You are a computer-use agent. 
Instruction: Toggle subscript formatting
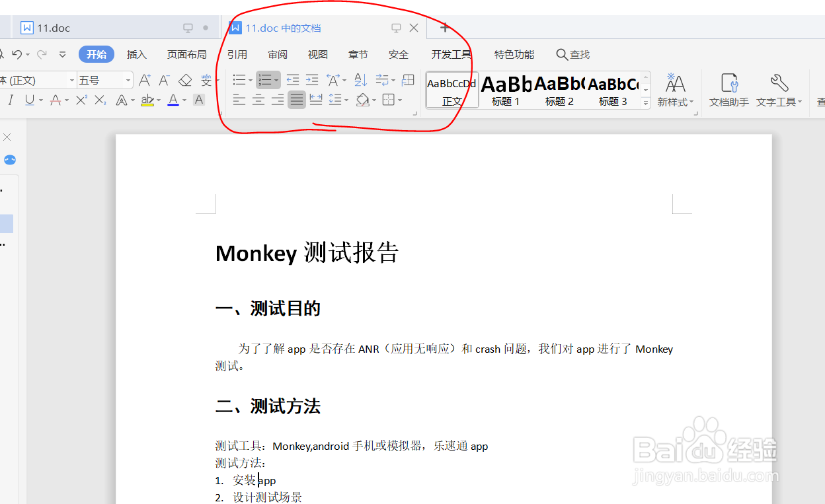tap(100, 100)
